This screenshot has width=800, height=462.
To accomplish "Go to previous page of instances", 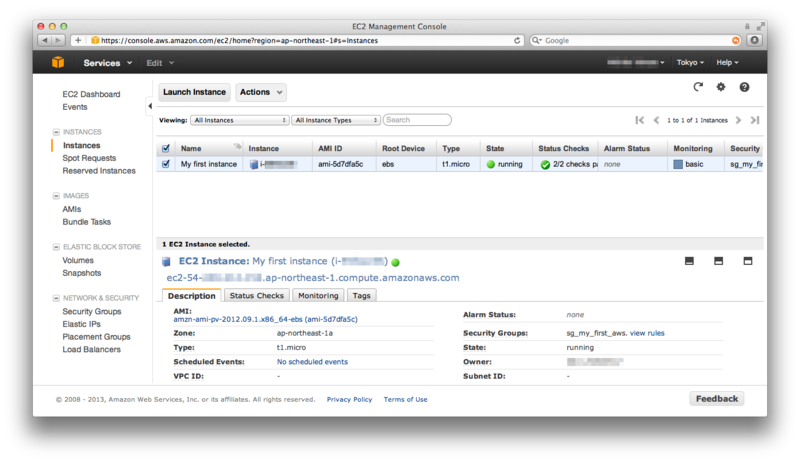I will 656,120.
